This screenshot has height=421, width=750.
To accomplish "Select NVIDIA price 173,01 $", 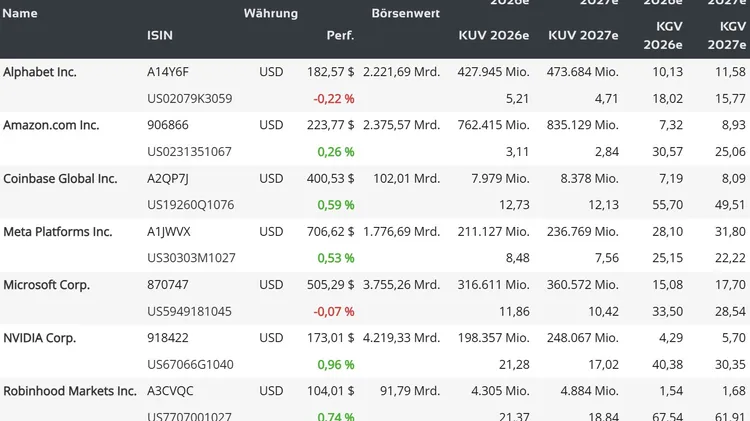I will tap(331, 338).
